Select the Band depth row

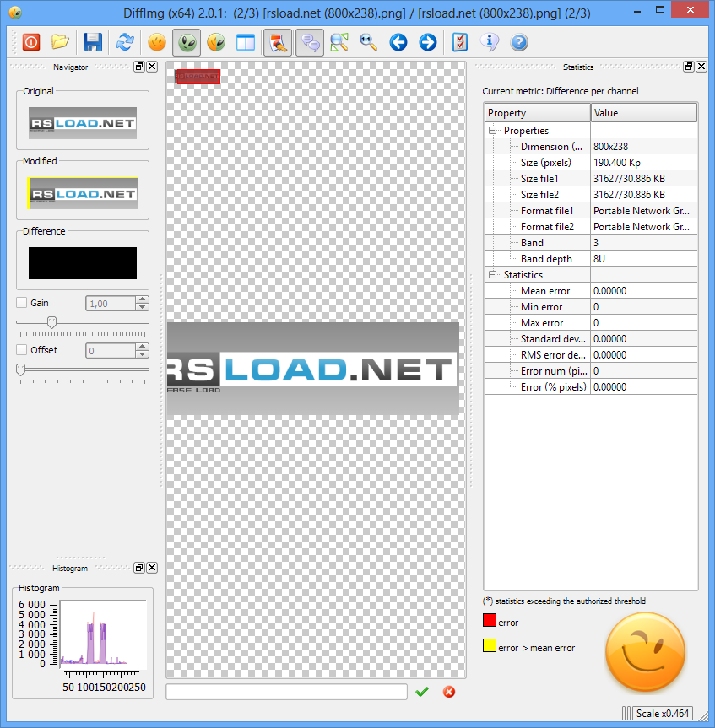591,259
